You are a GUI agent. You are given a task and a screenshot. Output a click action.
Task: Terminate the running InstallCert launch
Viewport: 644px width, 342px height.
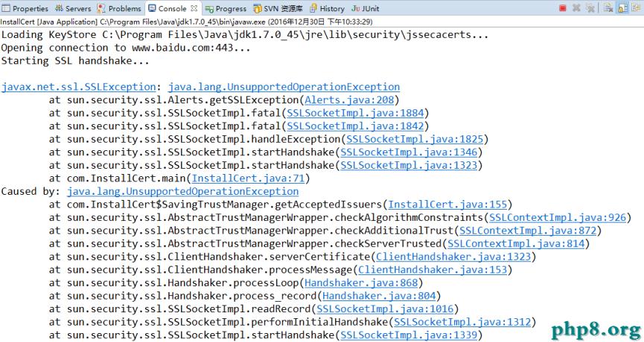pyautogui.click(x=563, y=7)
